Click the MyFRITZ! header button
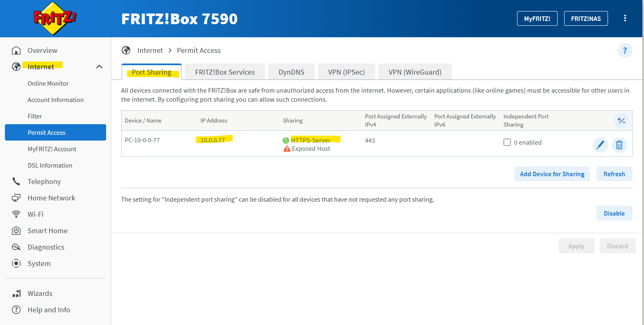Viewport: 644px width, 325px height. pyautogui.click(x=537, y=18)
